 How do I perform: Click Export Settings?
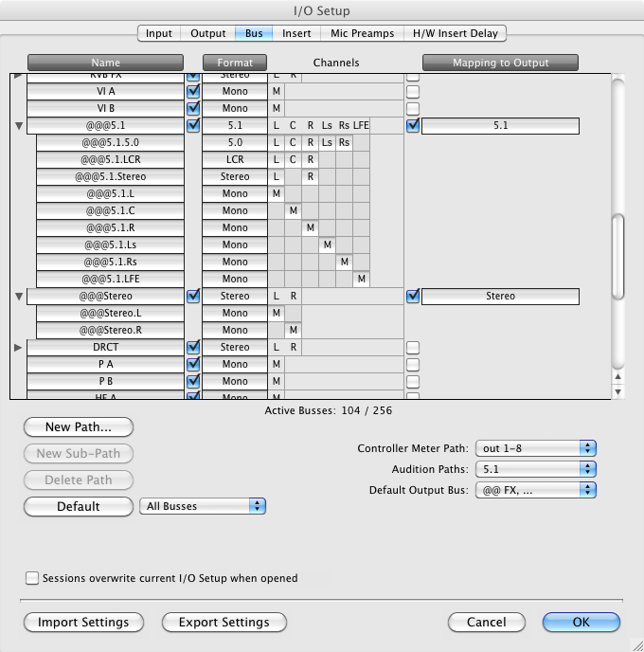pos(224,623)
